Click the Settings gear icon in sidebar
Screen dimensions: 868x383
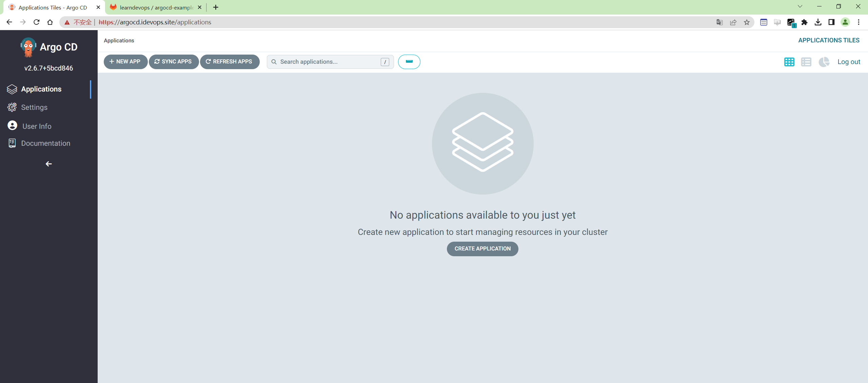(12, 107)
